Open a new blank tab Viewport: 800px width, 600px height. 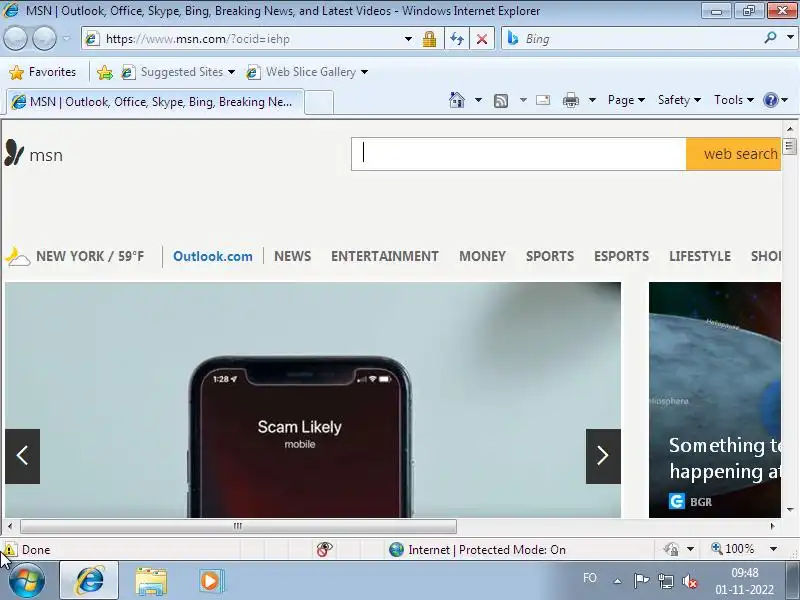319,102
